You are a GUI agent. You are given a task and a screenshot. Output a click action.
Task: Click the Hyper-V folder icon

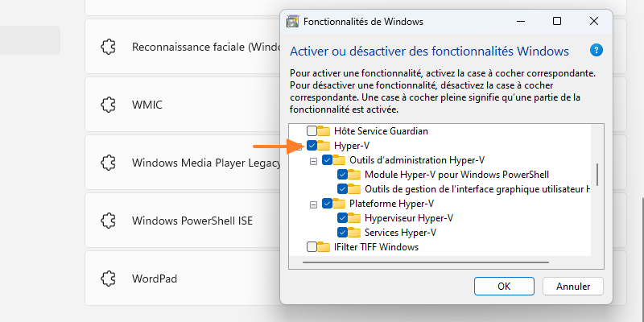coord(324,146)
